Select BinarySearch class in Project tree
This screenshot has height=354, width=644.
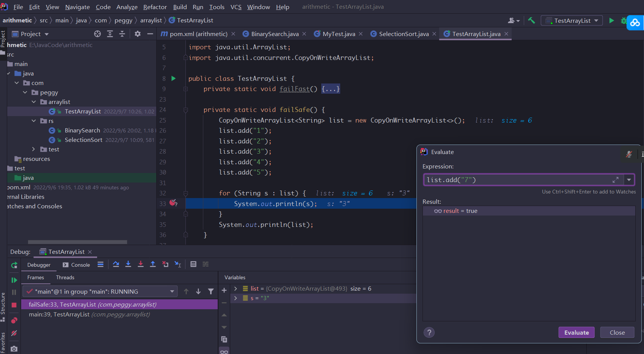82,130
